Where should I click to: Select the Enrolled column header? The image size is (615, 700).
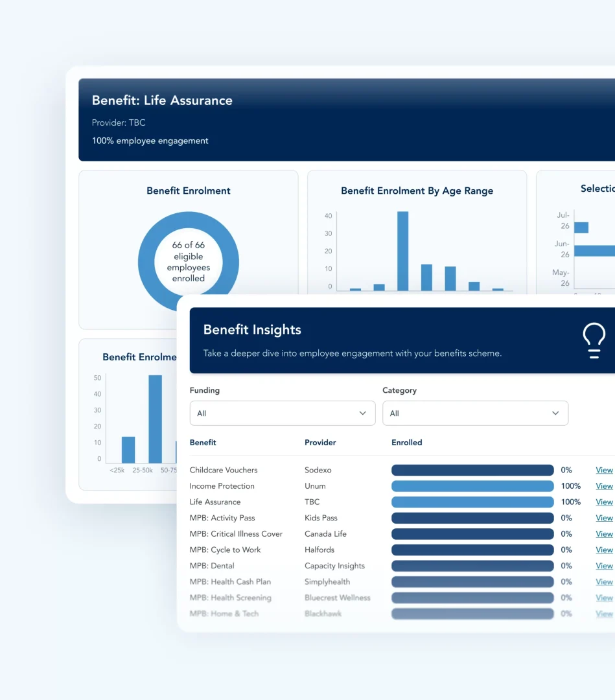(406, 443)
